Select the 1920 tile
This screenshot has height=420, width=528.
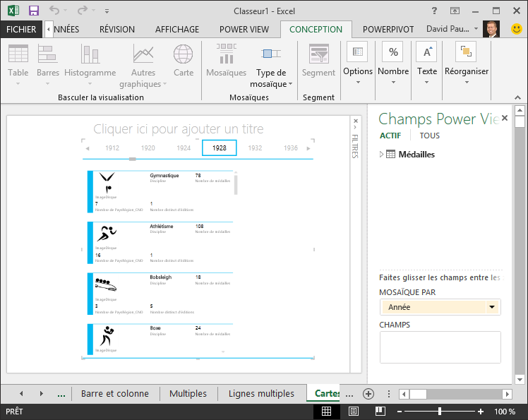point(148,148)
